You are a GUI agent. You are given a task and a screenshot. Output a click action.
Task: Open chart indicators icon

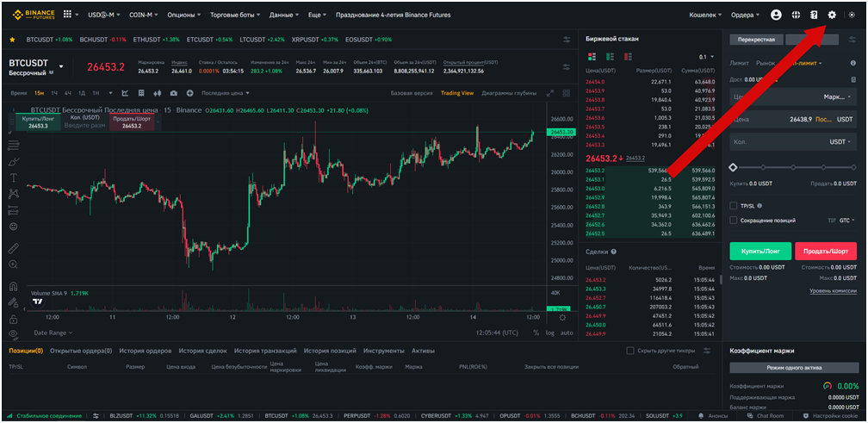(x=125, y=93)
